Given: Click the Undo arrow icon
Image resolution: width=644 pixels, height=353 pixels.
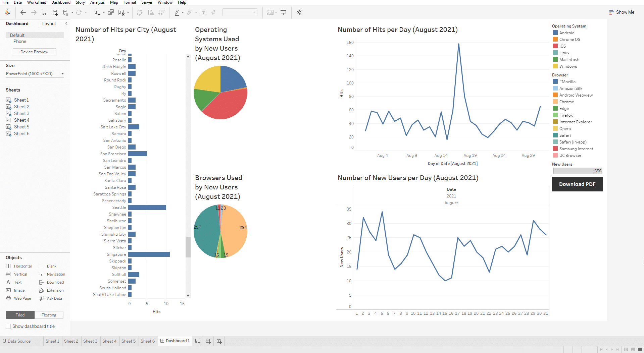Looking at the screenshot, I should pos(23,12).
